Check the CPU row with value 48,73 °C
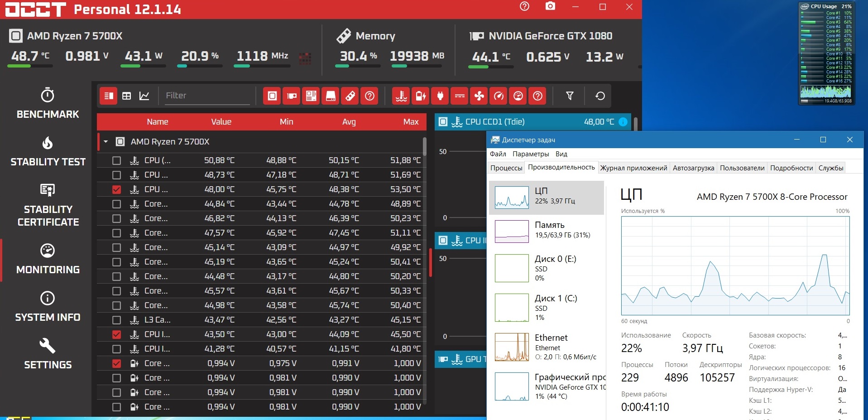Screen dimensions: 868x420 (116, 175)
